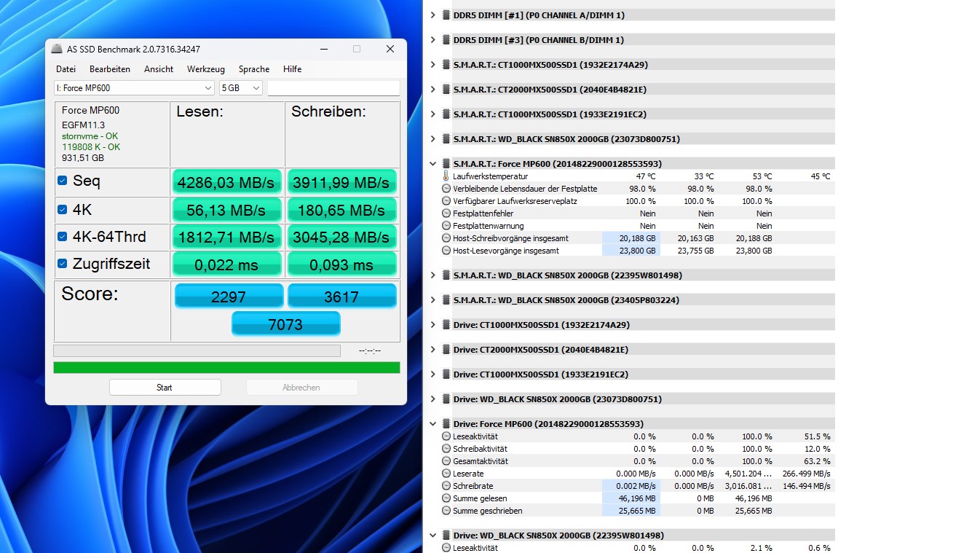
Task: Open the Werkzeug menu
Action: (x=206, y=69)
